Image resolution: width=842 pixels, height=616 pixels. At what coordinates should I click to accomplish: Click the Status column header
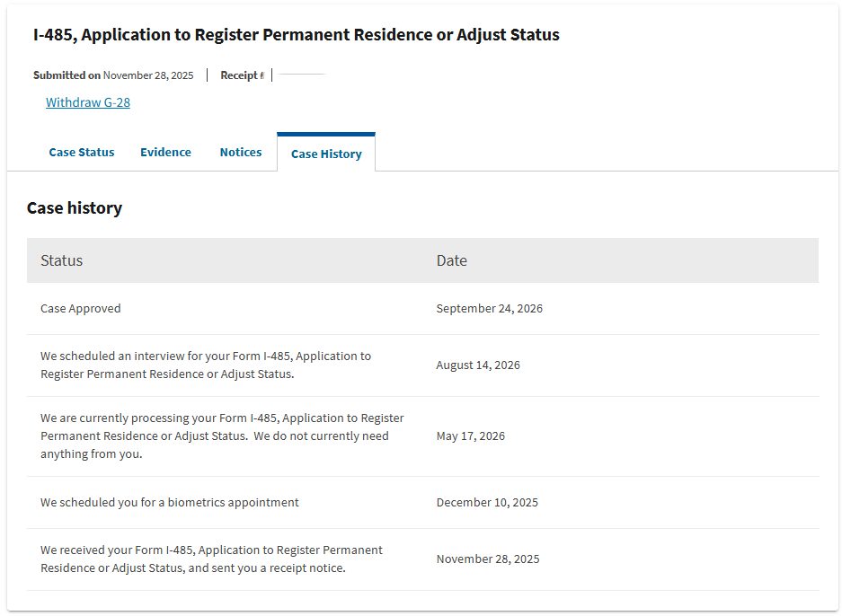(x=62, y=260)
